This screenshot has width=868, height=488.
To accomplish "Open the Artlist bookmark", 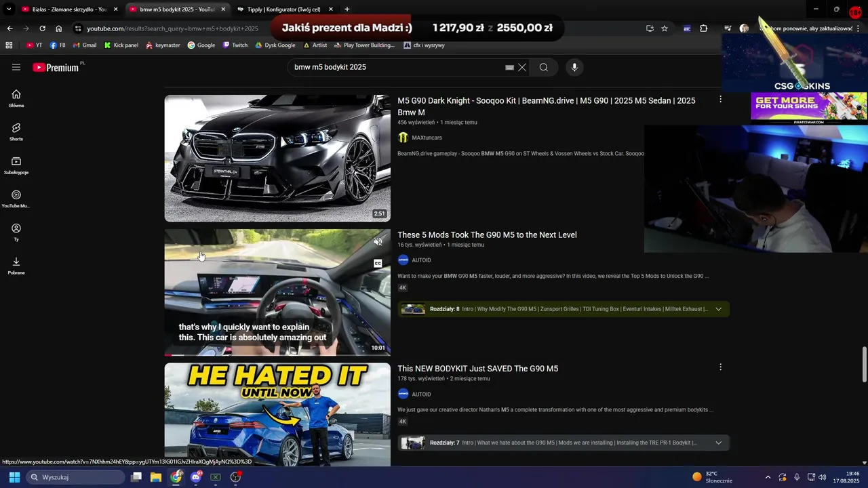I will (315, 45).
